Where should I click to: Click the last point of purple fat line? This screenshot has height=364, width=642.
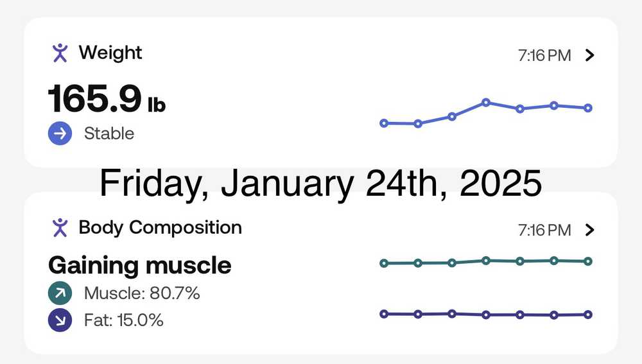588,315
